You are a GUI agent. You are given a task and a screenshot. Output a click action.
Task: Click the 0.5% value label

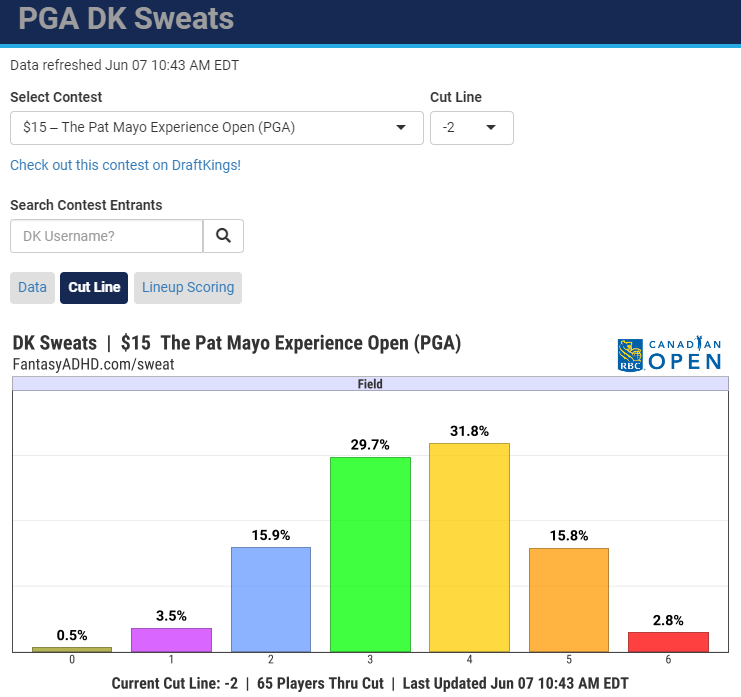coord(72,635)
